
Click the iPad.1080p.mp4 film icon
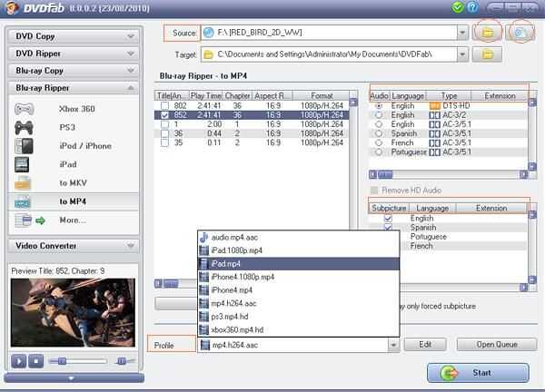click(204, 250)
